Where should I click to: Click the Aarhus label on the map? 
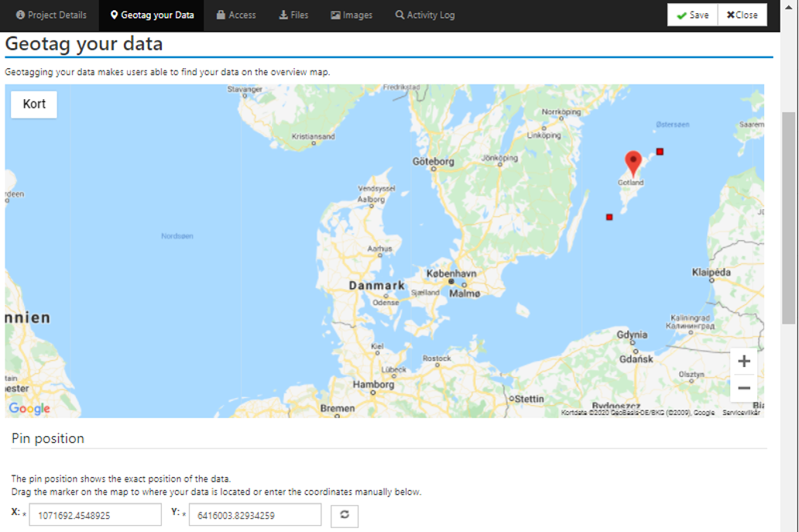click(379, 249)
